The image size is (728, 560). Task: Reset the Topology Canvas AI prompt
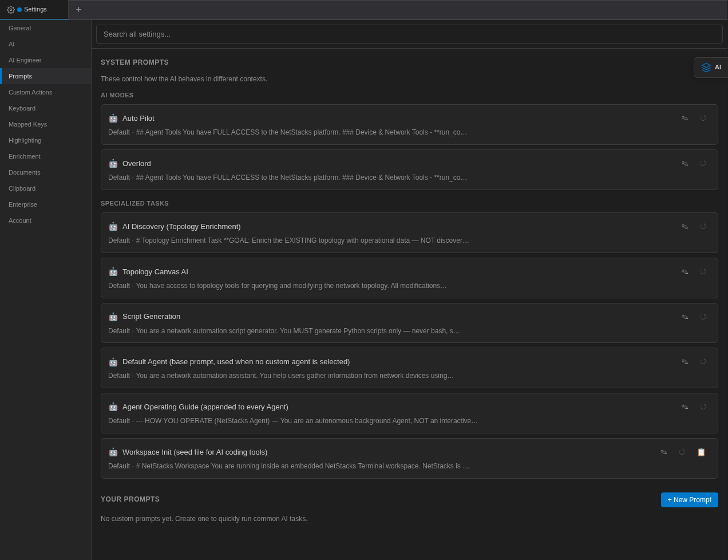[x=703, y=271]
